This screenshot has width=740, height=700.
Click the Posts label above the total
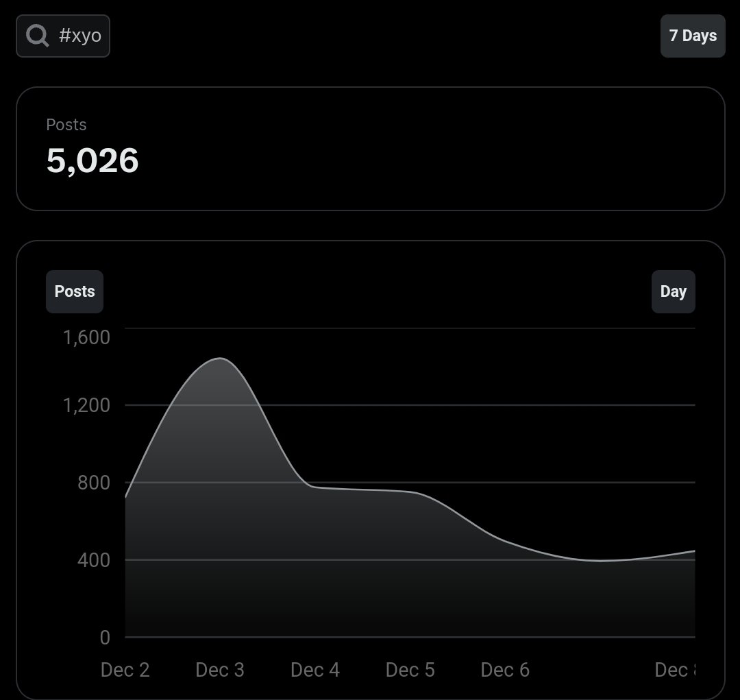click(66, 125)
